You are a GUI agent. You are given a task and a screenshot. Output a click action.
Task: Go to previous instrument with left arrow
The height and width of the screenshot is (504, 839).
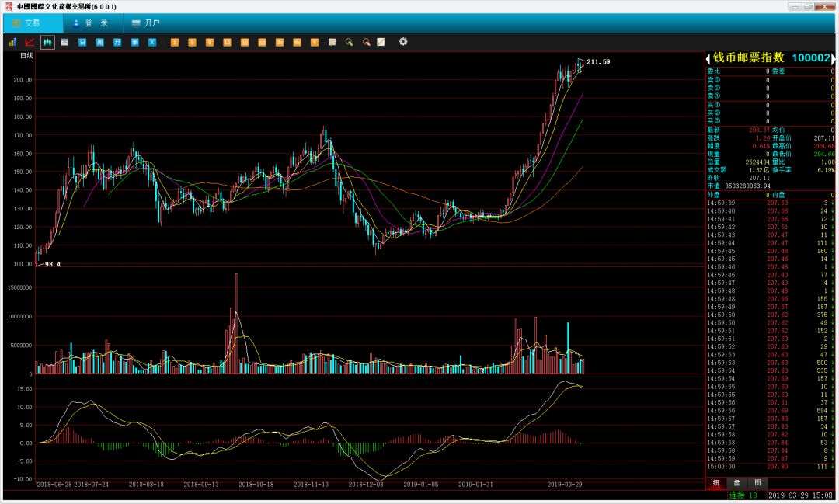[708, 58]
